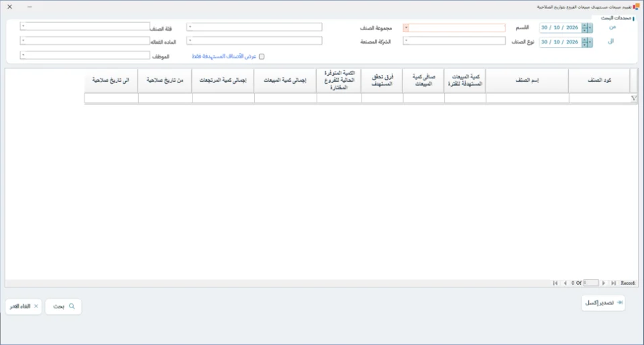
Task: Click the record number input box
Action: click(590, 283)
